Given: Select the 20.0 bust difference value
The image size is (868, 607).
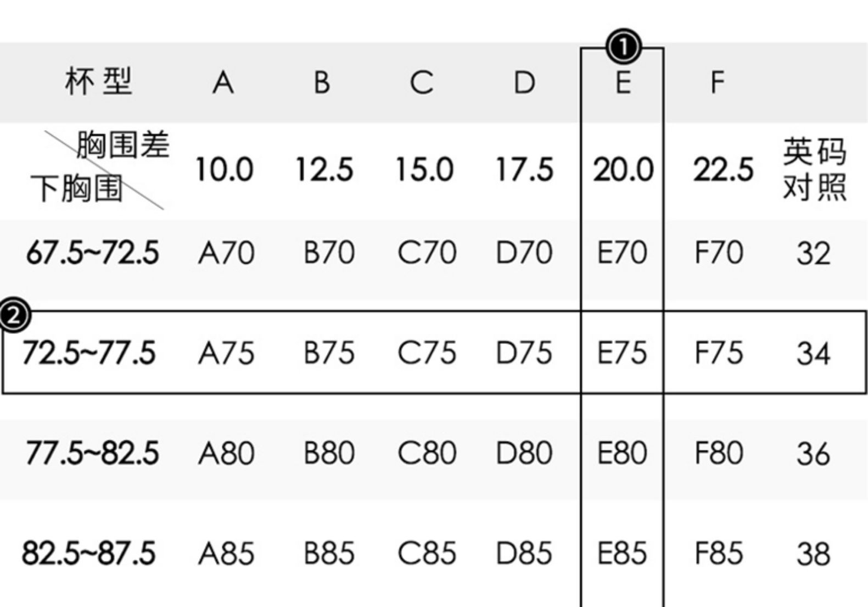Looking at the screenshot, I should 623,170.
